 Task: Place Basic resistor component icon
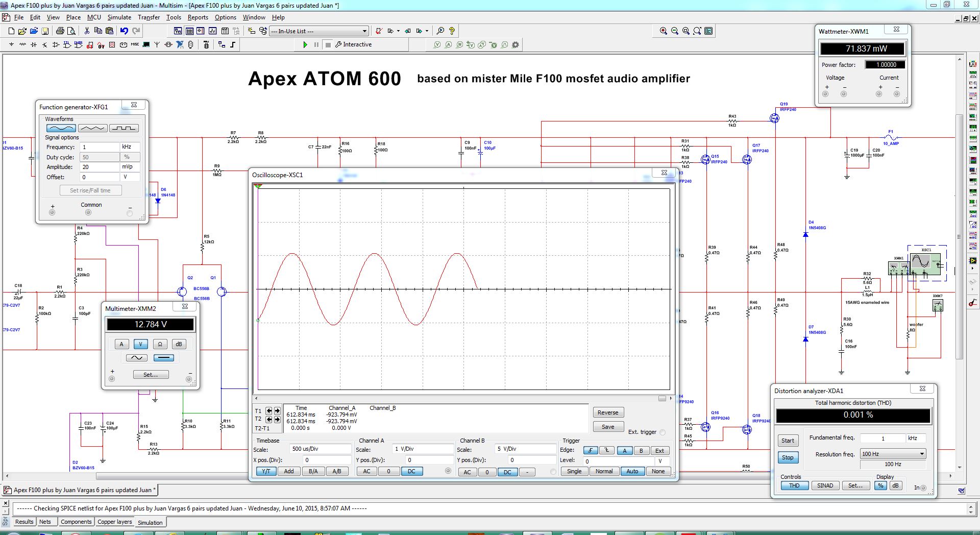[x=22, y=45]
